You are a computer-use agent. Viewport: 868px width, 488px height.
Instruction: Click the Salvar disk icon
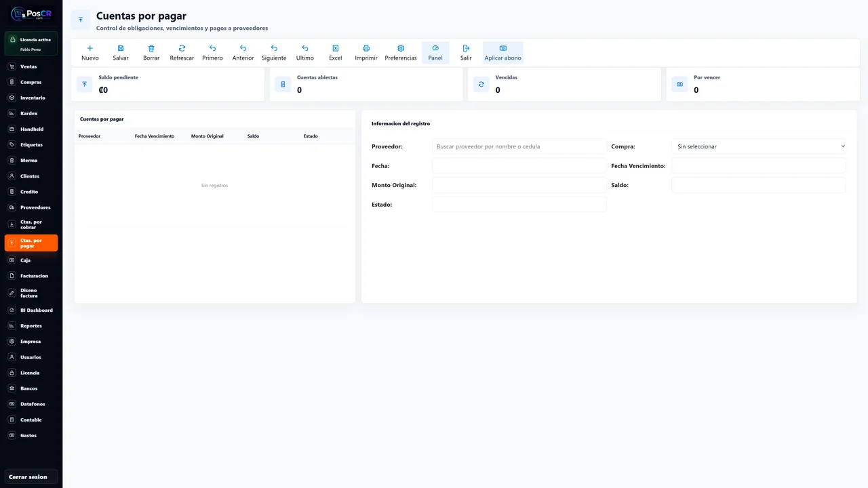(x=121, y=48)
